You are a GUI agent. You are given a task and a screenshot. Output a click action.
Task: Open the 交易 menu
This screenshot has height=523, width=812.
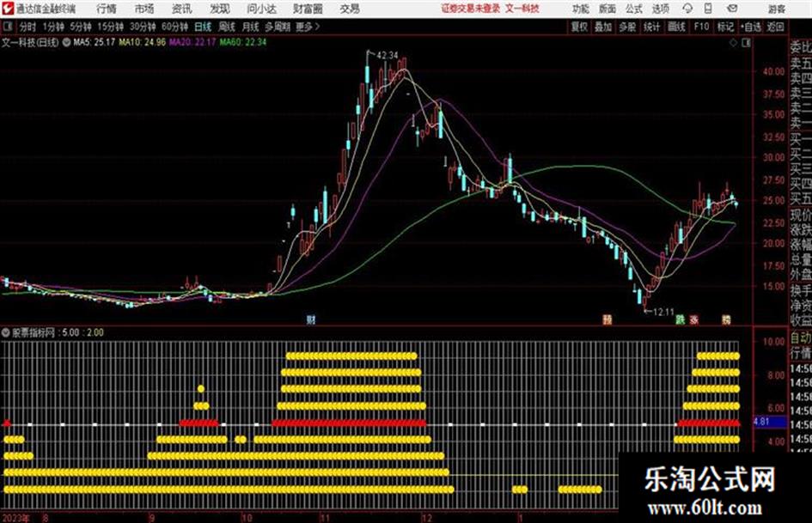350,9
